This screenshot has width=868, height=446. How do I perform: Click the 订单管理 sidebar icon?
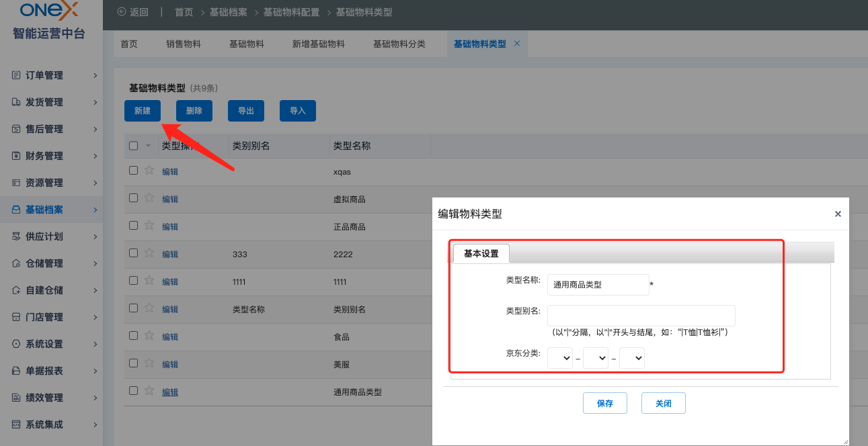pyautogui.click(x=16, y=75)
